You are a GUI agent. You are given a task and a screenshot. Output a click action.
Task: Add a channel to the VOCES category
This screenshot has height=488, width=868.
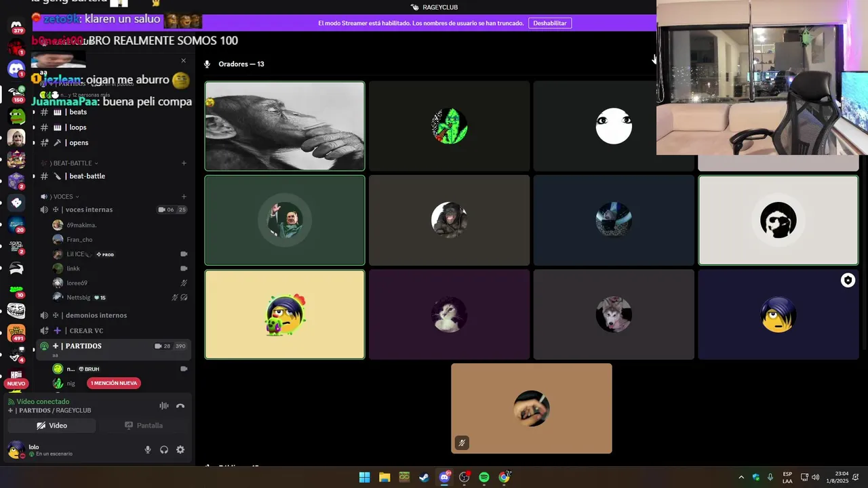pyautogui.click(x=184, y=197)
